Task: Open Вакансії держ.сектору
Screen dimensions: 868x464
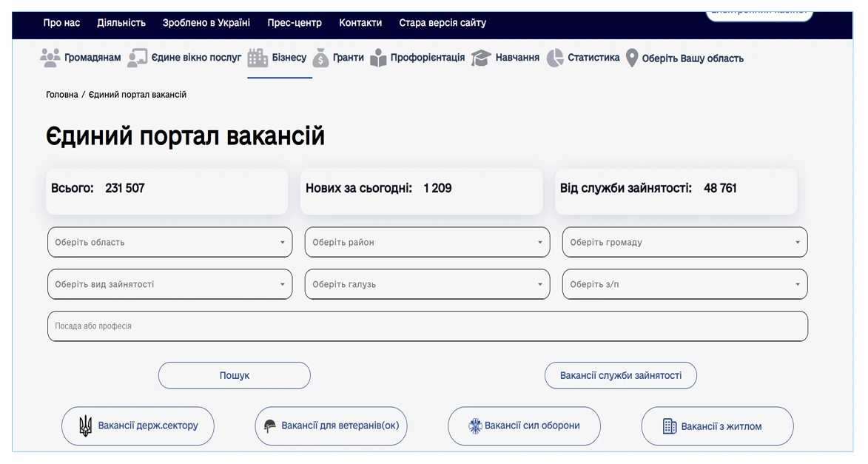Action: [x=138, y=426]
